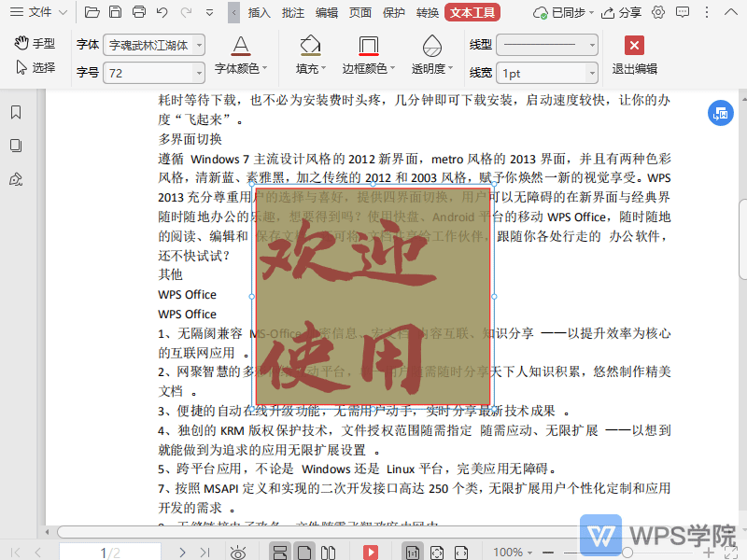
Task: Toggle actual size 1:1 view
Action: 411,552
